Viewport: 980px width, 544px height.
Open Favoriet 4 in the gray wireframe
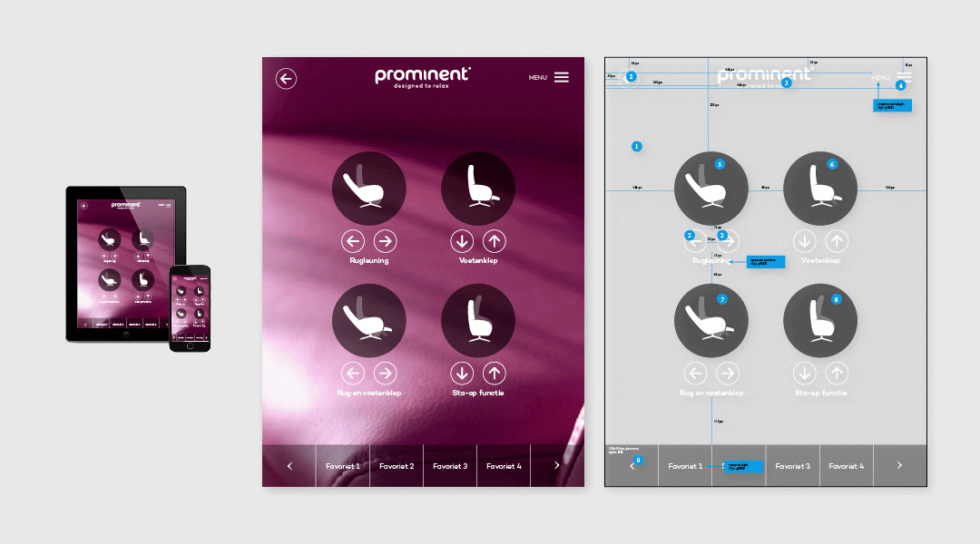pos(845,466)
